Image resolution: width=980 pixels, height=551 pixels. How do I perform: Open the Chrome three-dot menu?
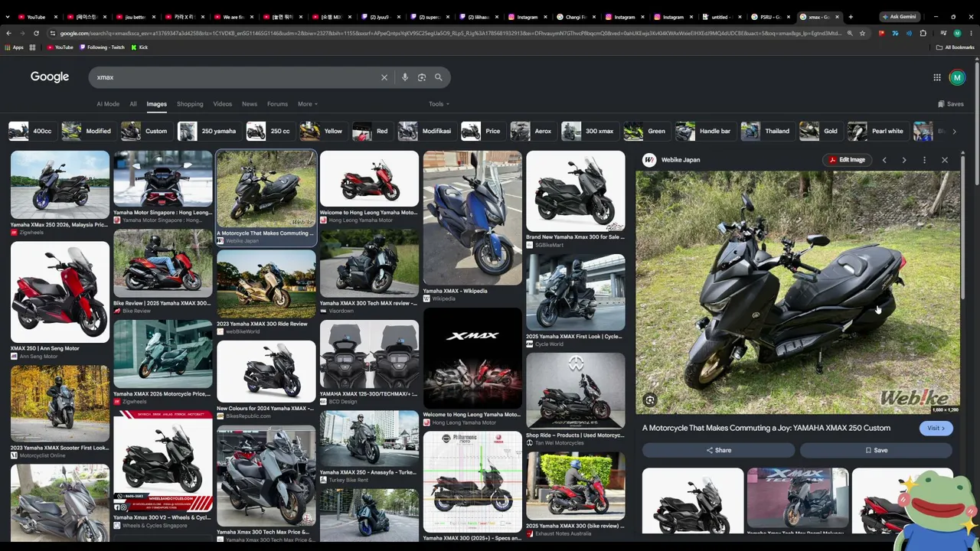[x=971, y=34]
